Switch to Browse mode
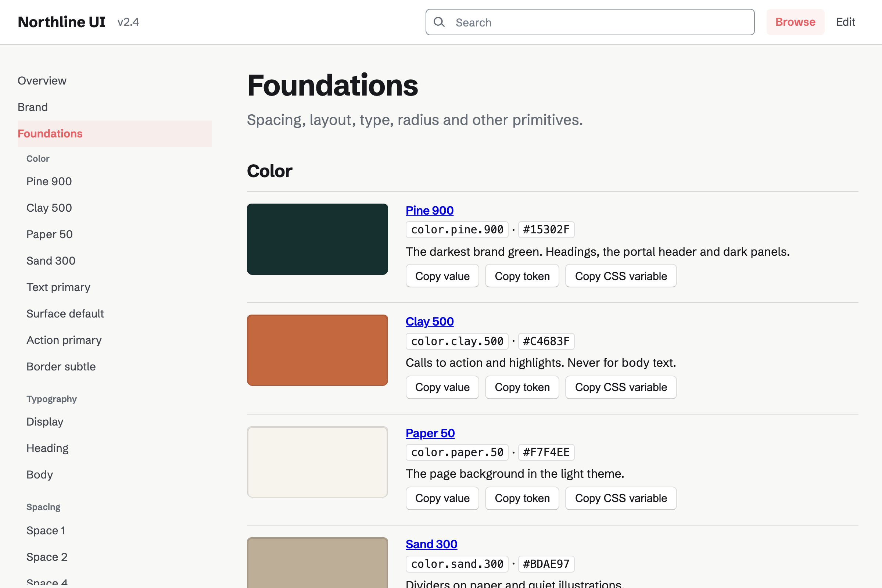Viewport: 882px width, 588px height. [x=795, y=22]
